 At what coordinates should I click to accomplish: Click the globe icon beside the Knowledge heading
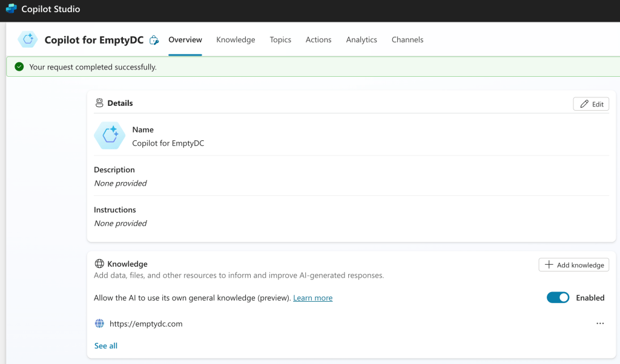click(x=99, y=264)
